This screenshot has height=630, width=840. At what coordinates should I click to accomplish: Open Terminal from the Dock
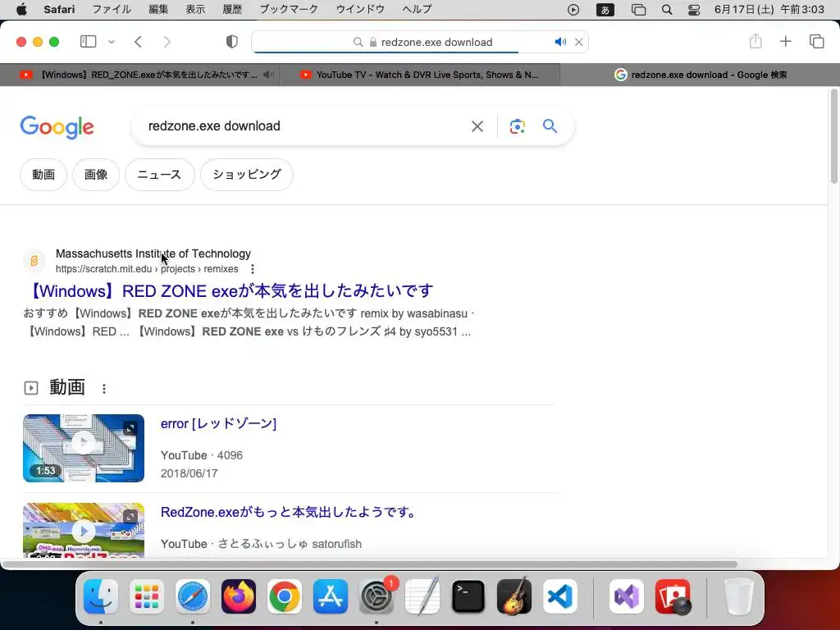468,596
